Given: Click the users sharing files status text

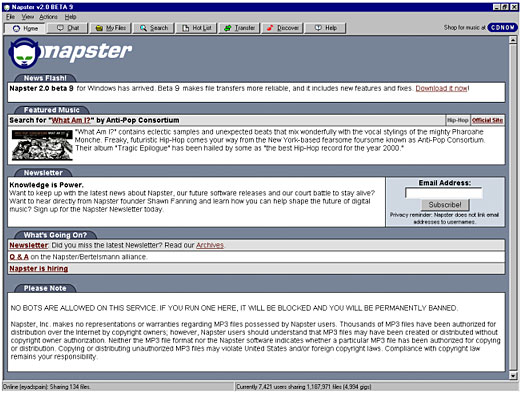Looking at the screenshot, I should coord(304,387).
